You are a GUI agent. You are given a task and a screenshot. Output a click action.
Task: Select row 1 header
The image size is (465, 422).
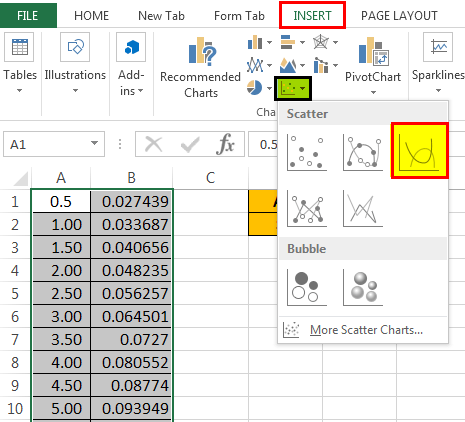tap(15, 202)
